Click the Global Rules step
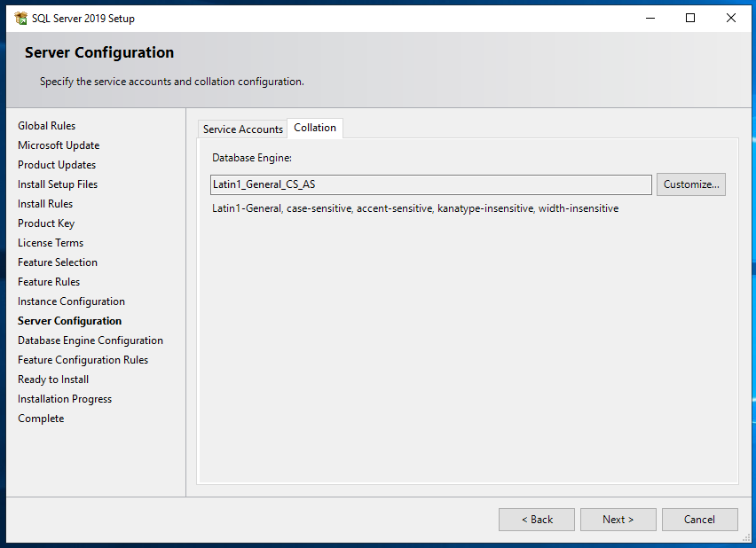The height and width of the screenshot is (548, 756). (x=47, y=126)
